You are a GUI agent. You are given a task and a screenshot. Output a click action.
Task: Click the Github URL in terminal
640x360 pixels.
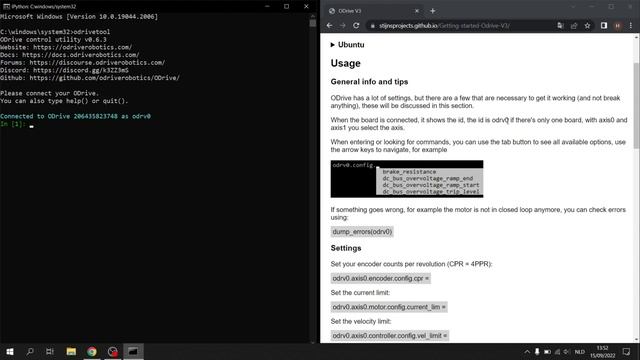[104, 78]
